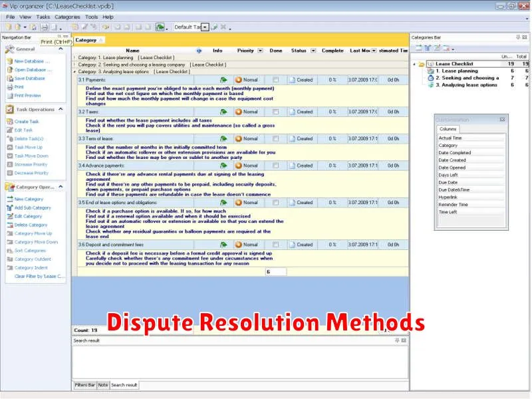532x399 pixels.
Task: Tick the Done checkbox for 3.2 Taxes
Action: [x=275, y=112]
